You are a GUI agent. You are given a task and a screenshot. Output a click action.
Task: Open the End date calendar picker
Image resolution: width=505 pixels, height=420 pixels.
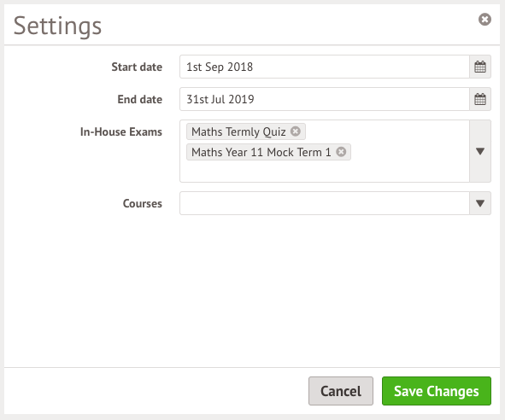(480, 99)
